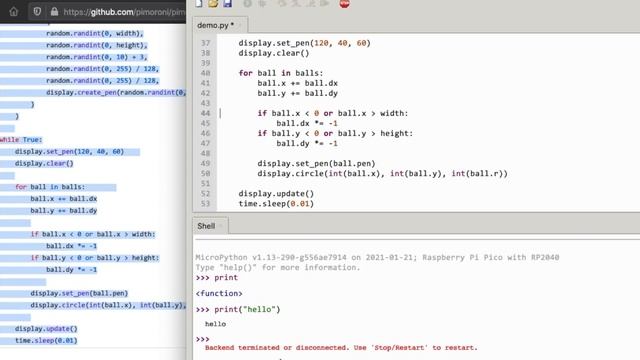Click the MicroPython v1.13 version line in Shell

[x=377, y=258]
